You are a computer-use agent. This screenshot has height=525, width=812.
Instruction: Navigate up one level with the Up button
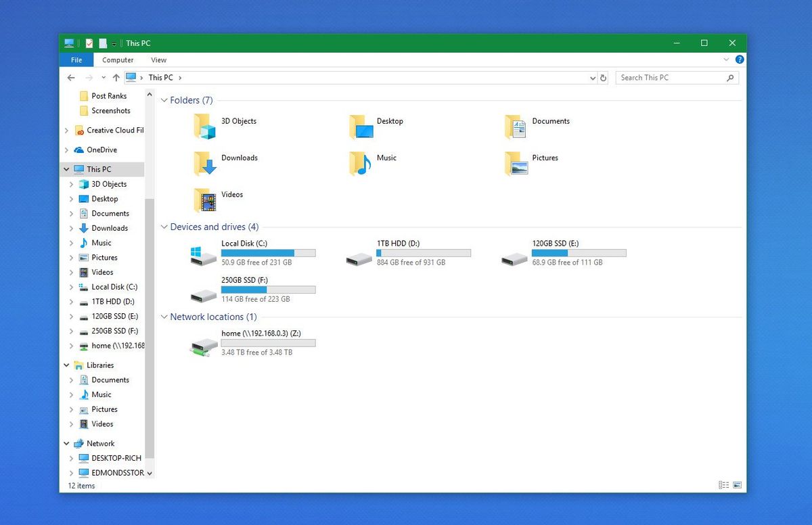pyautogui.click(x=116, y=77)
